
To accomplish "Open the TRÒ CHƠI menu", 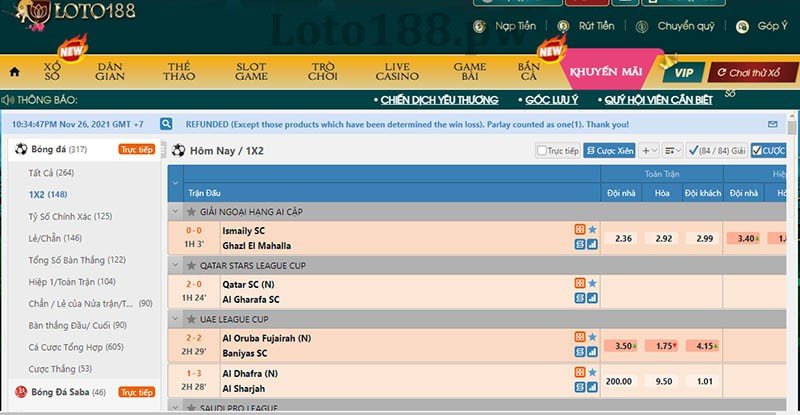I will pos(322,71).
